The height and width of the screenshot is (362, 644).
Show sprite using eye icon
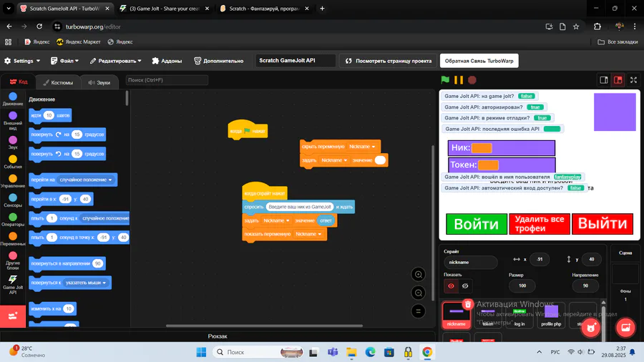[x=451, y=286]
